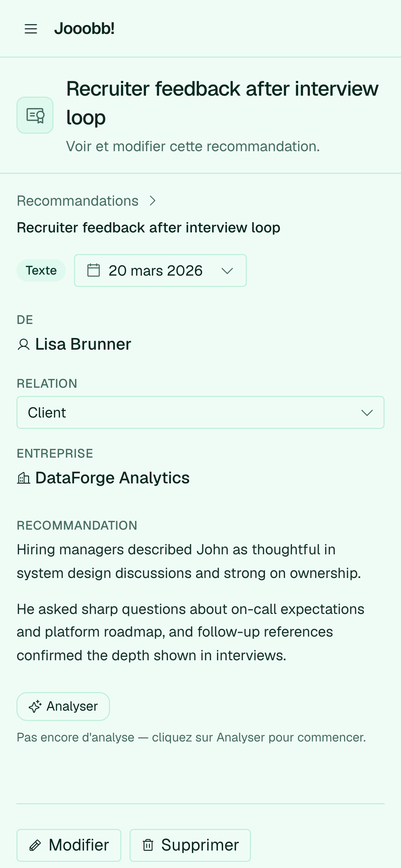Click the Jooobb! logo title
This screenshot has height=868, width=401.
tap(84, 28)
